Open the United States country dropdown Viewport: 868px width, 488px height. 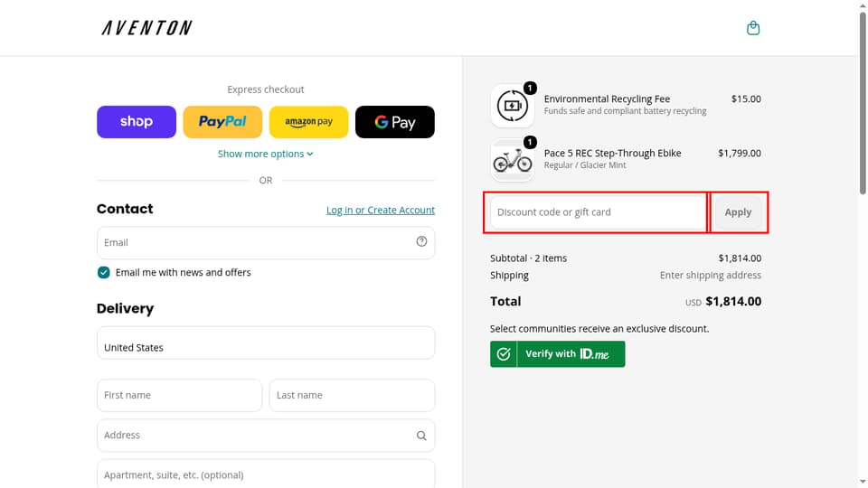click(266, 343)
